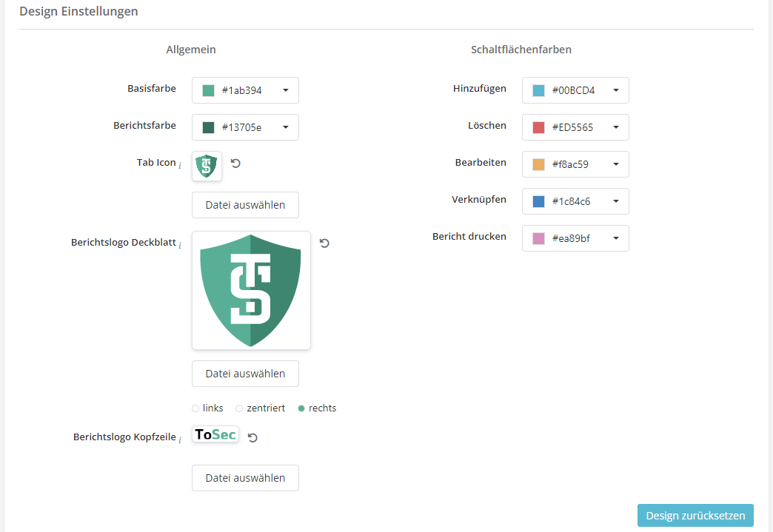The image size is (773, 532).
Task: Click the #ea89bf hex value
Action: [571, 238]
